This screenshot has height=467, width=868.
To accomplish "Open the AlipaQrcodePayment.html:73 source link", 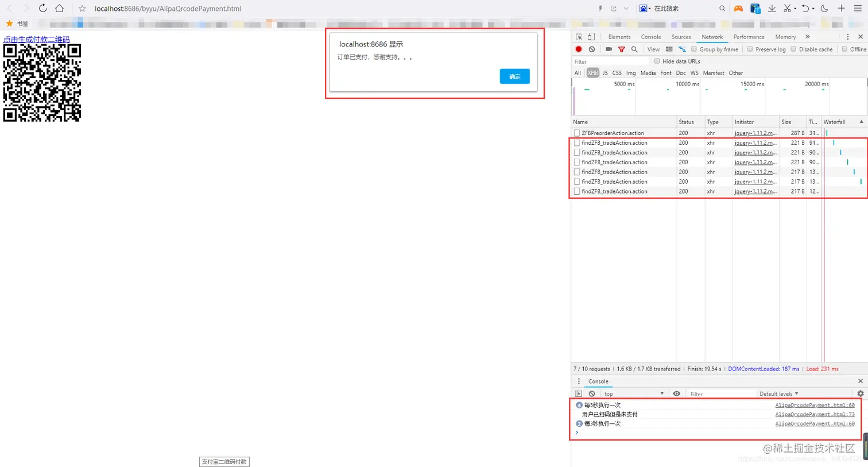I will [x=815, y=414].
